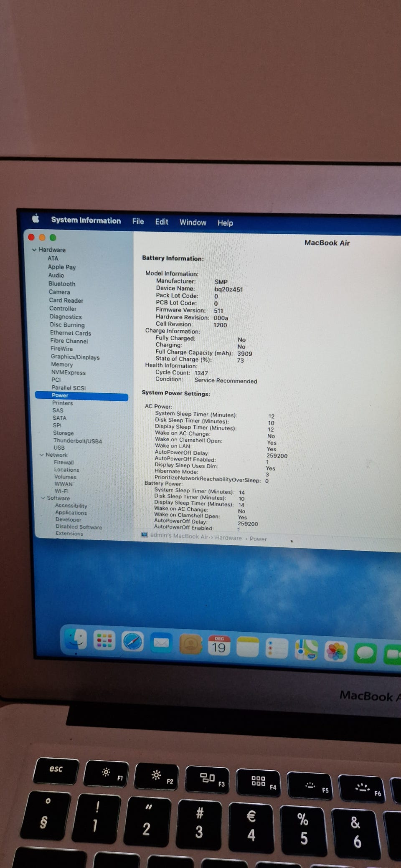
Task: Select SAS in the sidebar
Action: pyautogui.click(x=58, y=410)
